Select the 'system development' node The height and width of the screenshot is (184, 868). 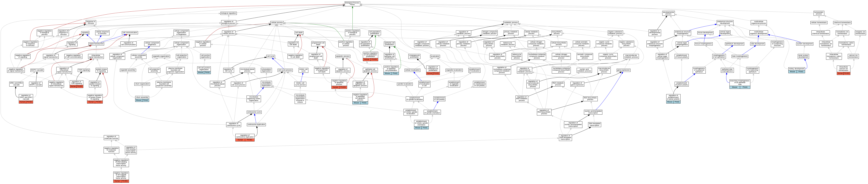(x=805, y=44)
